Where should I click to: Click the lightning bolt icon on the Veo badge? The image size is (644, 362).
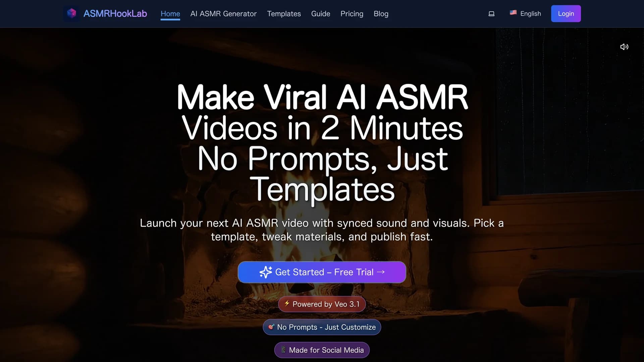click(287, 303)
